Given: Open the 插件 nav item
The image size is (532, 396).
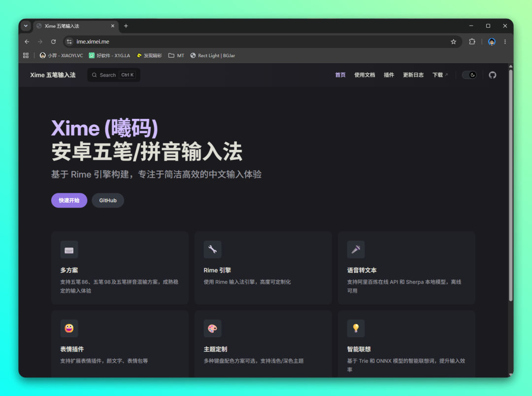Looking at the screenshot, I should pyautogui.click(x=389, y=75).
